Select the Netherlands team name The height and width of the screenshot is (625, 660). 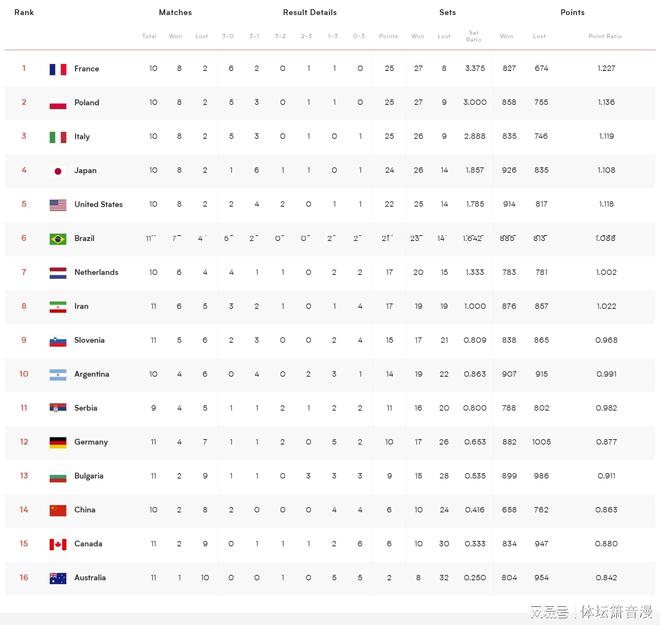(x=96, y=273)
